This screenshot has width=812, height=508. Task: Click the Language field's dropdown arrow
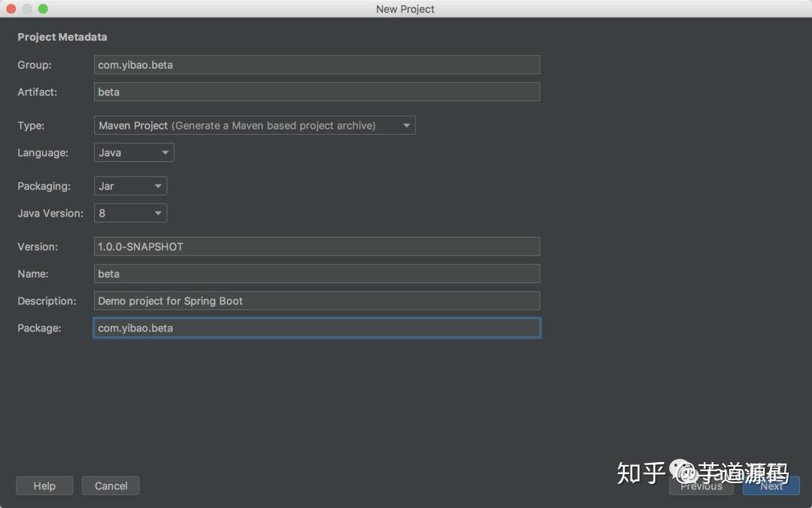coord(165,152)
